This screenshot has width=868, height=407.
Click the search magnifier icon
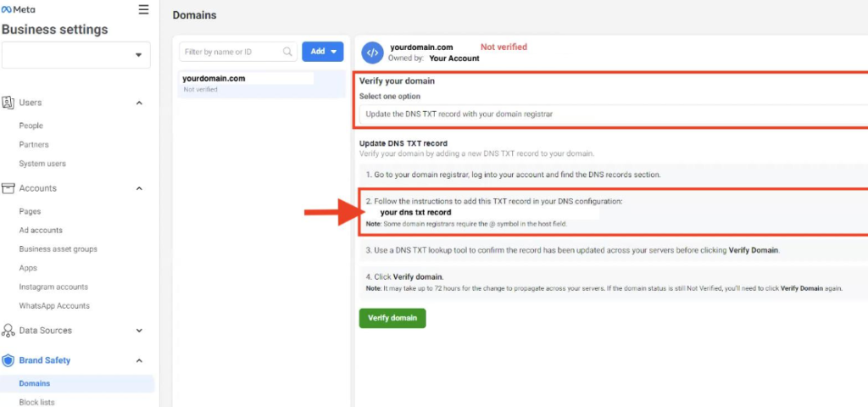(x=287, y=52)
